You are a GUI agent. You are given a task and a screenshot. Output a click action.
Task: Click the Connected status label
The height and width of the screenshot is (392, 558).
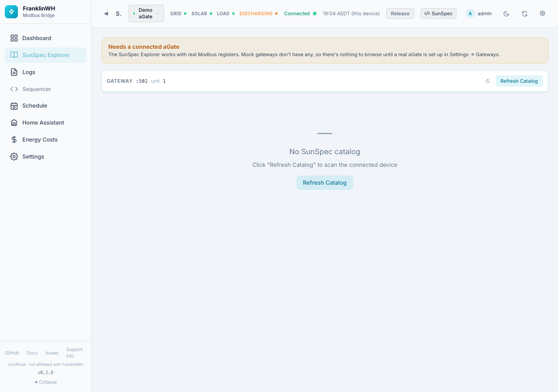click(x=300, y=14)
